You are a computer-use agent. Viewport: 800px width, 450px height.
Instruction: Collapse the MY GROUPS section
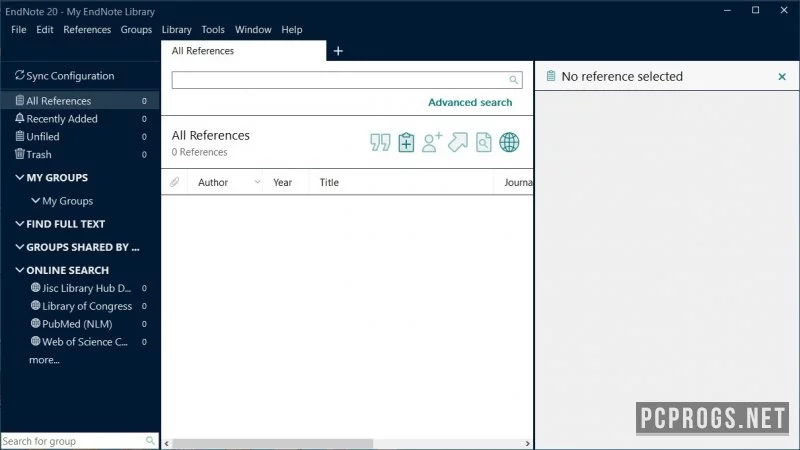pyautogui.click(x=19, y=177)
